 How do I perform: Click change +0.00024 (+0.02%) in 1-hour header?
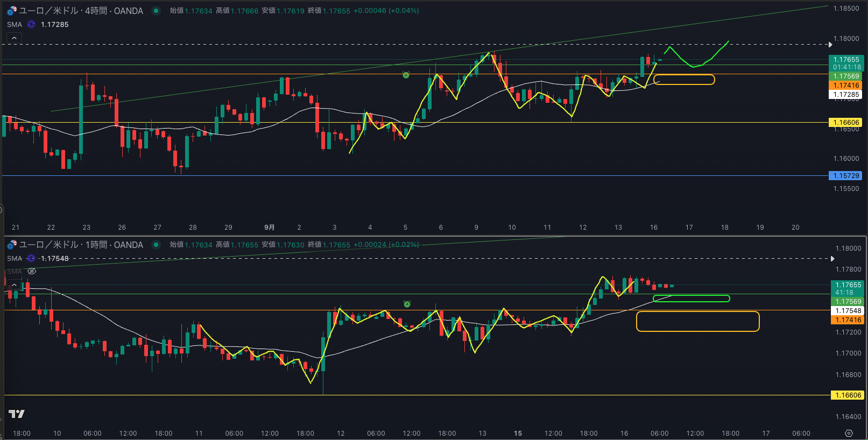point(386,245)
